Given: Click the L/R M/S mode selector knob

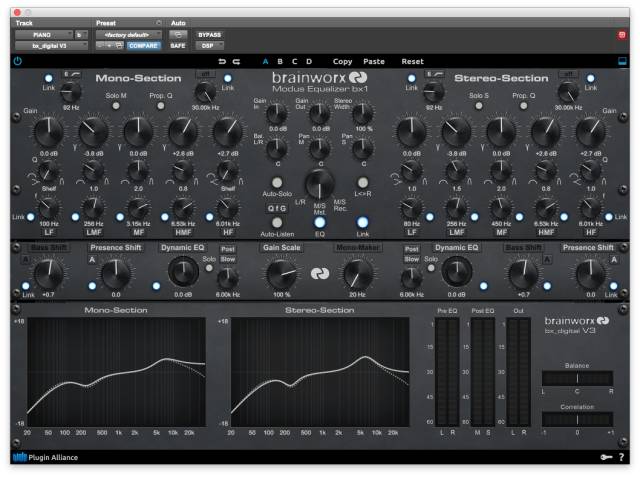Looking at the screenshot, I should pyautogui.click(x=320, y=184).
